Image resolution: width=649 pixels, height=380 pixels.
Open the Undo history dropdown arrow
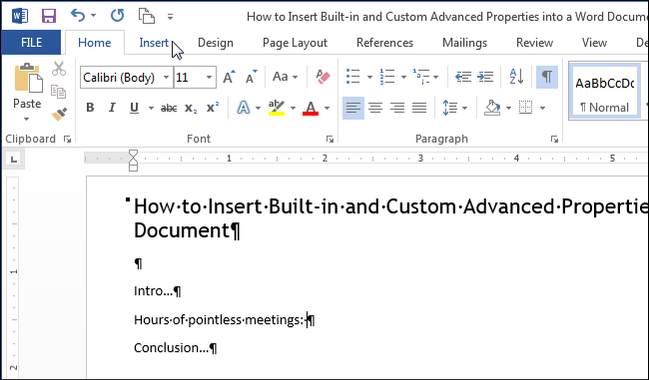point(94,16)
